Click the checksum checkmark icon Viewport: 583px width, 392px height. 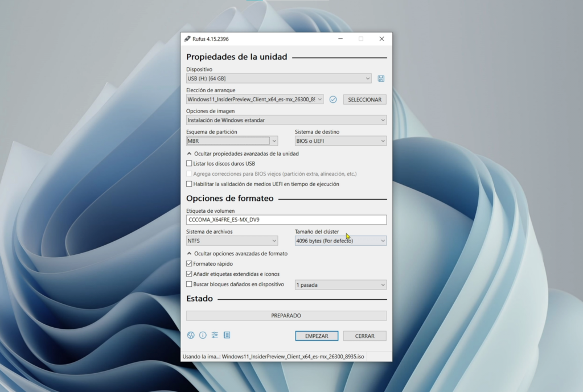click(x=333, y=100)
